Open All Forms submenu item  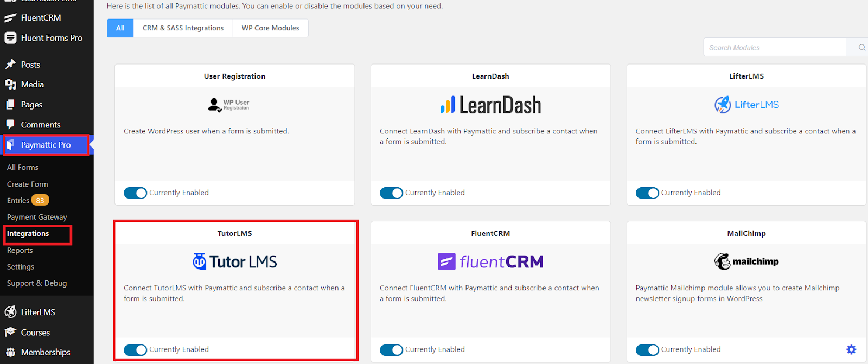point(23,167)
